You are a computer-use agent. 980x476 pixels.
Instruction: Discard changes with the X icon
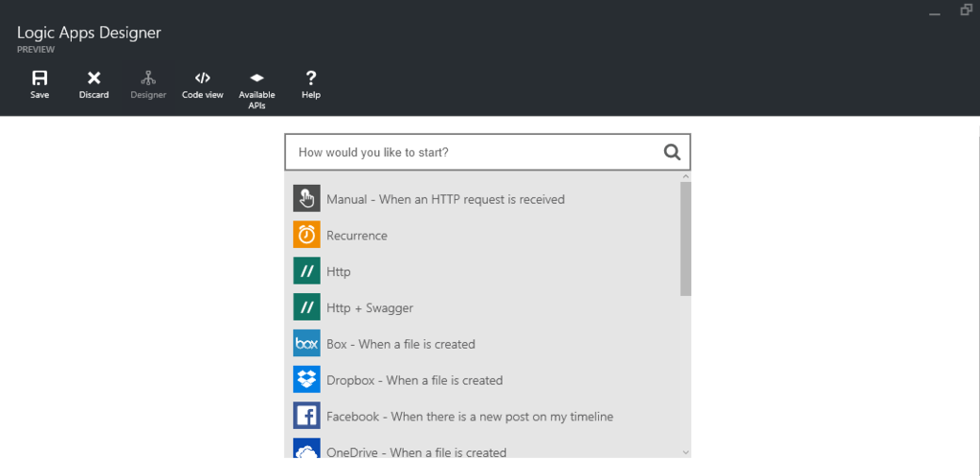pos(94,79)
